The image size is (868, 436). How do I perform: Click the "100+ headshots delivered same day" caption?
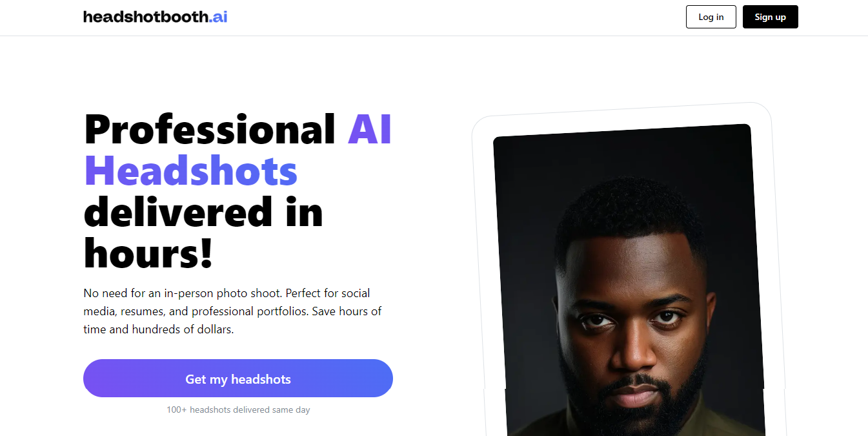tap(238, 410)
